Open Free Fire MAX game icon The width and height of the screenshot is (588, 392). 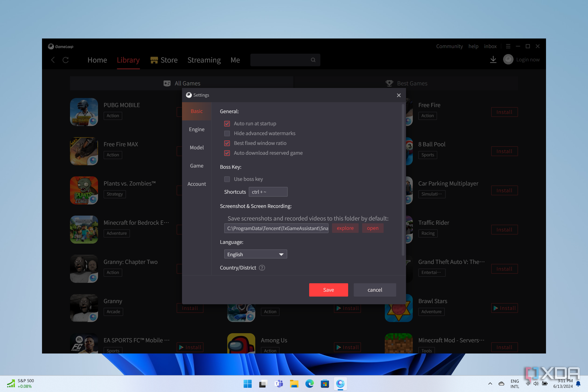tap(84, 151)
